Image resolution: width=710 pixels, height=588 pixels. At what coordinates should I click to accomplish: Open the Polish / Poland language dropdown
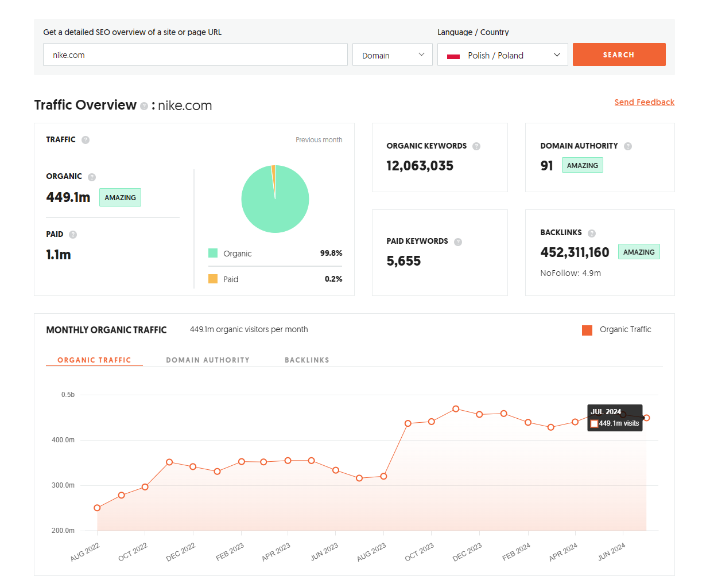coord(503,55)
